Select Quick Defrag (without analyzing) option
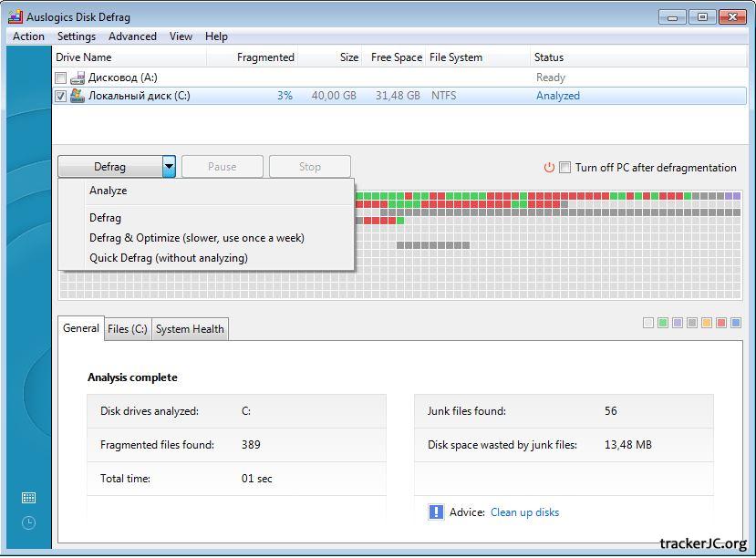The image size is (756, 558). click(168, 258)
